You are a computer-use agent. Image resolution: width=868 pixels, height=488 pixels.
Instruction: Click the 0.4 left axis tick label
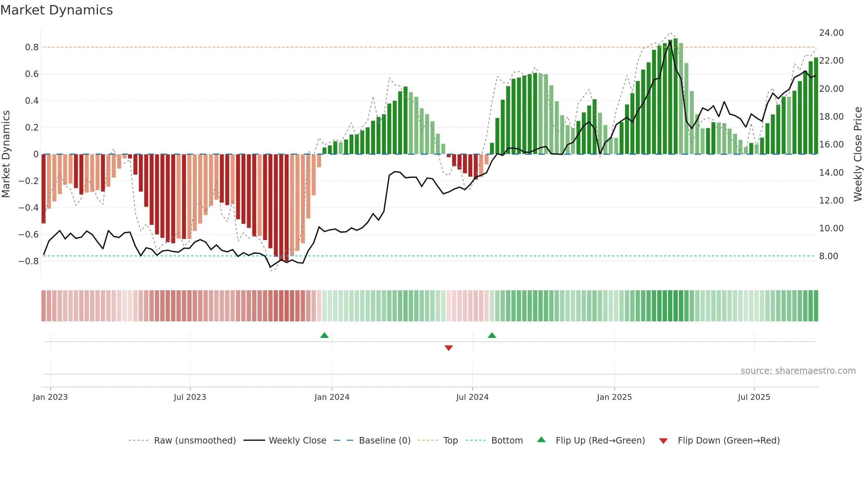coord(32,101)
